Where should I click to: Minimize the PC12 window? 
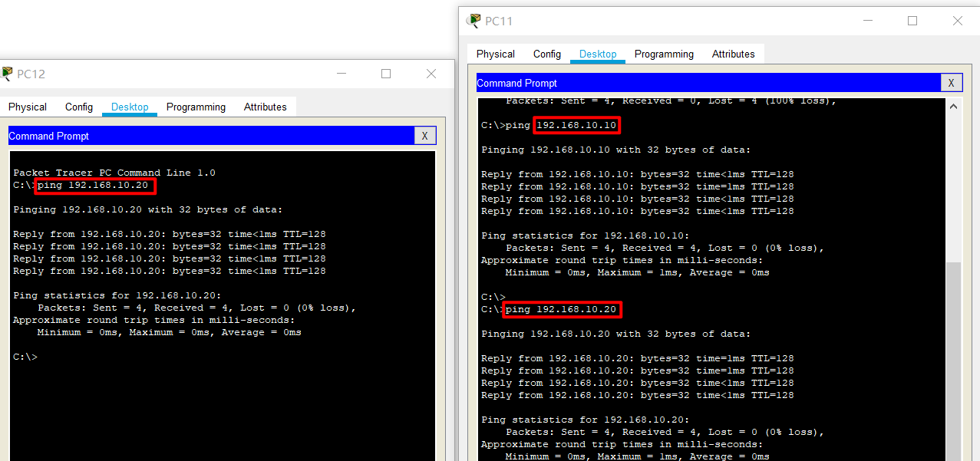[x=342, y=74]
